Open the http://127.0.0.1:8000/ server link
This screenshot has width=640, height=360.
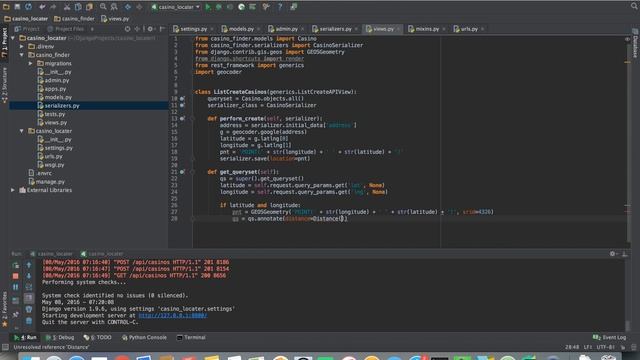click(173, 316)
